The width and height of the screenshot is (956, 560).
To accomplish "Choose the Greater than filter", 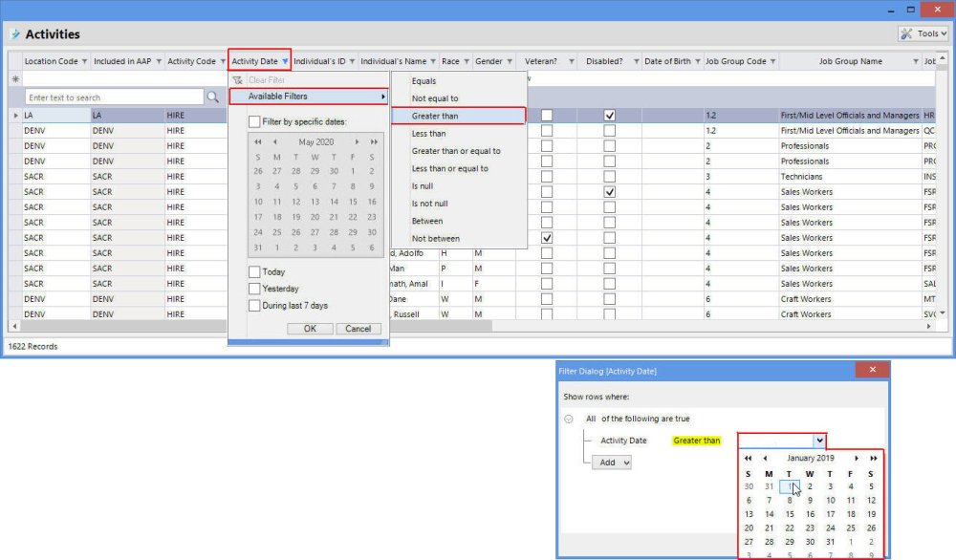I will [x=459, y=116].
